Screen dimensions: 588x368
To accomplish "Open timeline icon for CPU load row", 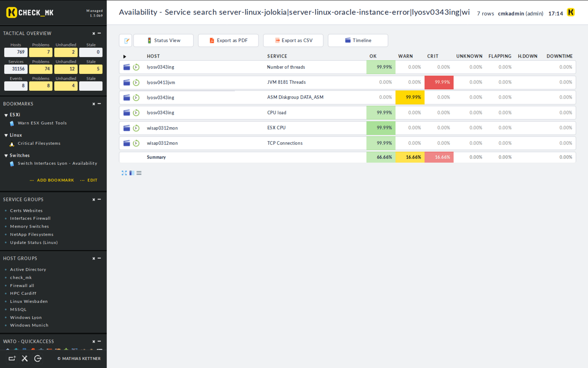I will tap(127, 113).
